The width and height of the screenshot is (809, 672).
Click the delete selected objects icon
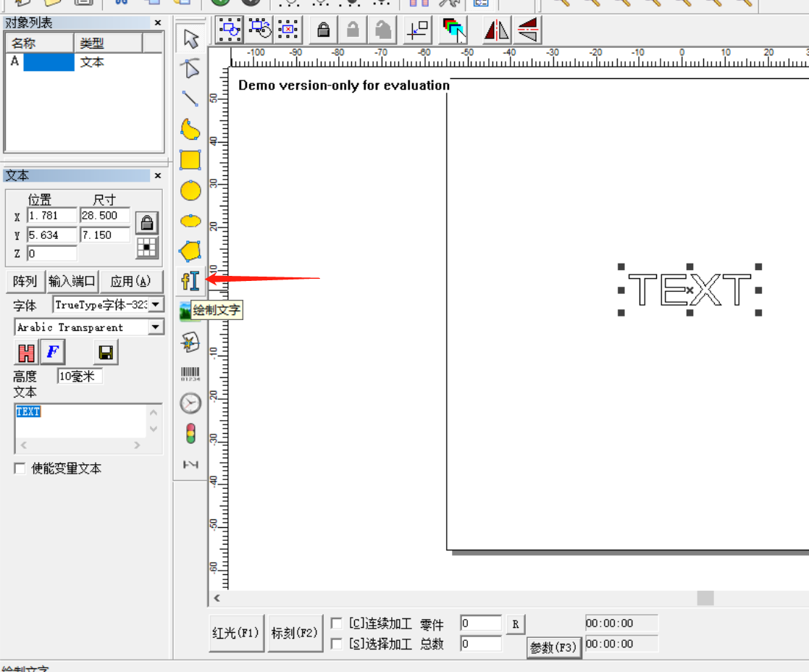tap(288, 30)
